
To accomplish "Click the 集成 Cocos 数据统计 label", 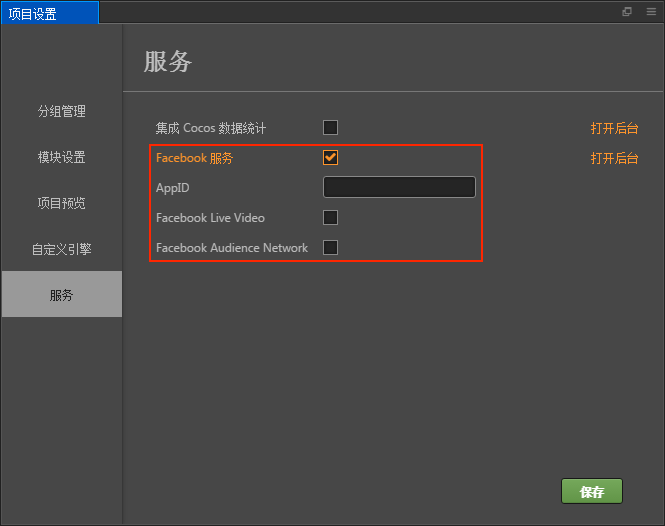I will [x=211, y=128].
